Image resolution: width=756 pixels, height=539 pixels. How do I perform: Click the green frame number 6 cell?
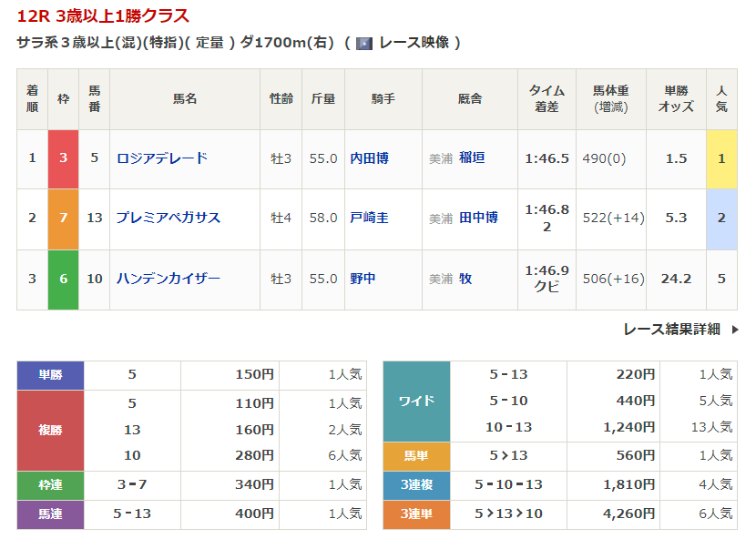point(64,279)
